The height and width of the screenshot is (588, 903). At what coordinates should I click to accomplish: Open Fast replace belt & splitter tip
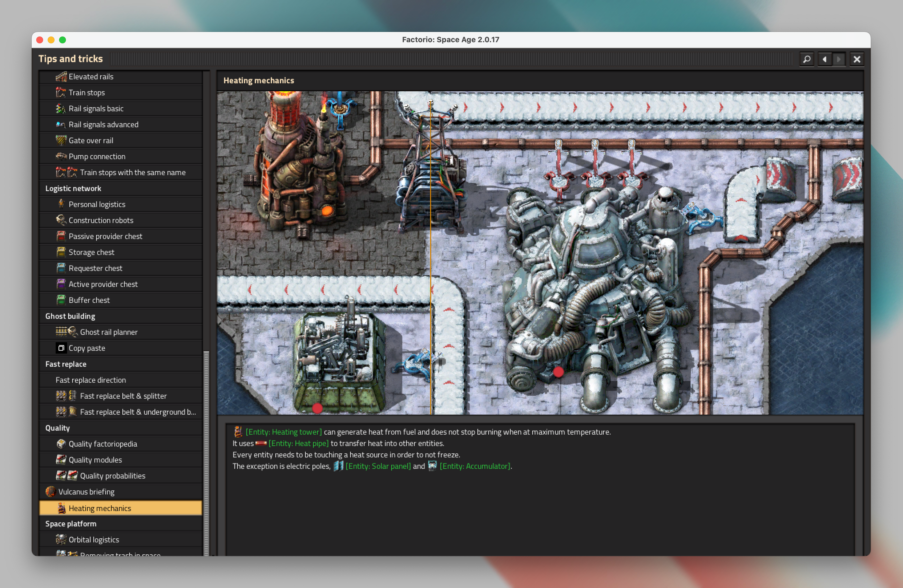pos(121,396)
